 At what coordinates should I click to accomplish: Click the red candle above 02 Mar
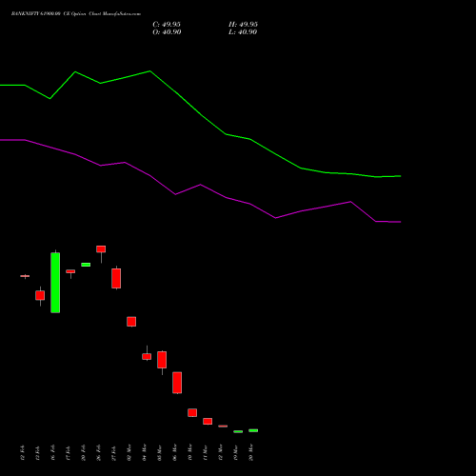[x=131, y=322]
